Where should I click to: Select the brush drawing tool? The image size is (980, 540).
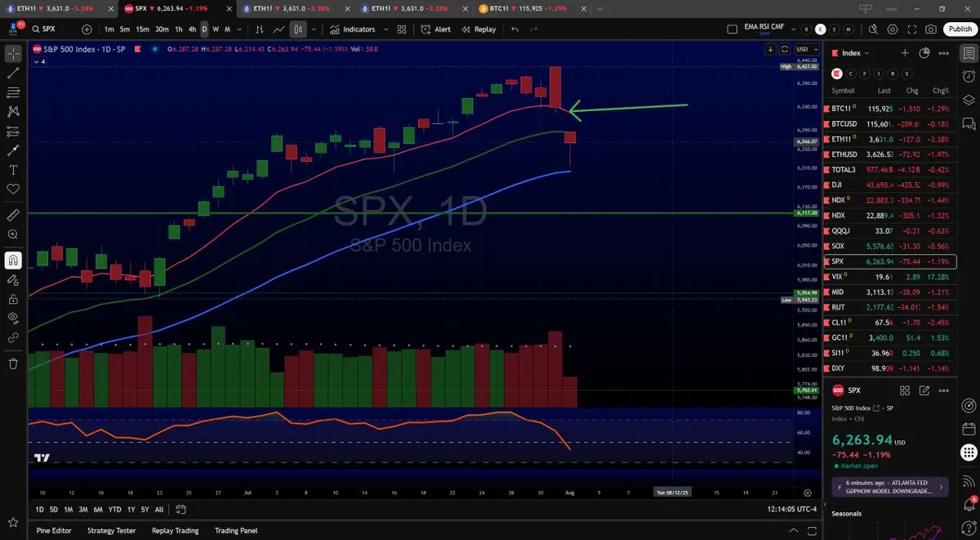coord(13,150)
